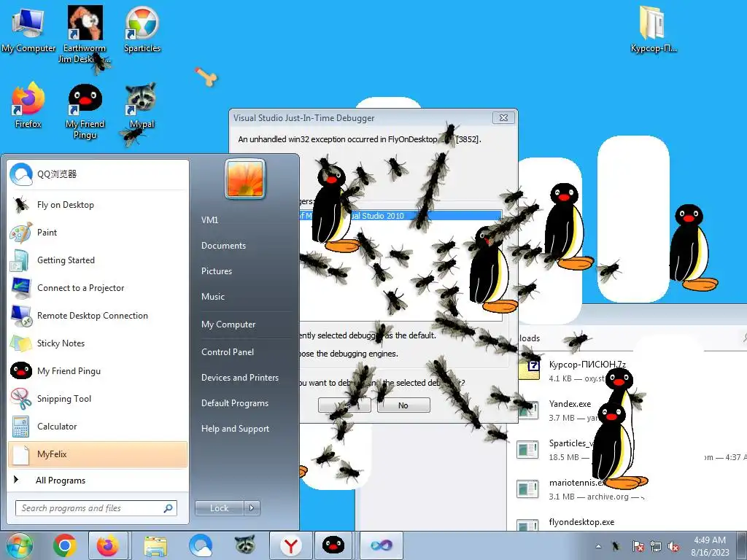The height and width of the screenshot is (560, 747).
Task: Open the clock showing 4:49 AM
Action: [x=711, y=545]
